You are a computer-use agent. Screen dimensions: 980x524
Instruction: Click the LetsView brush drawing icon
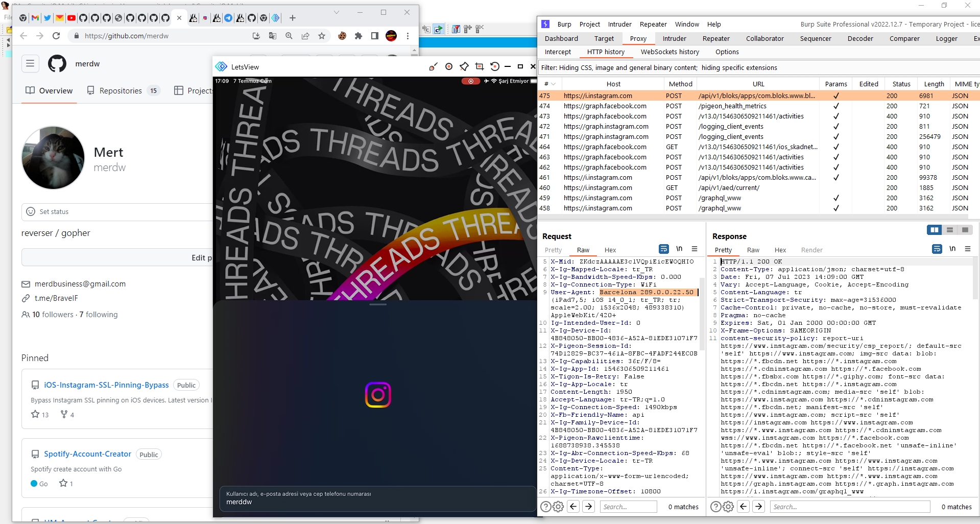point(433,67)
